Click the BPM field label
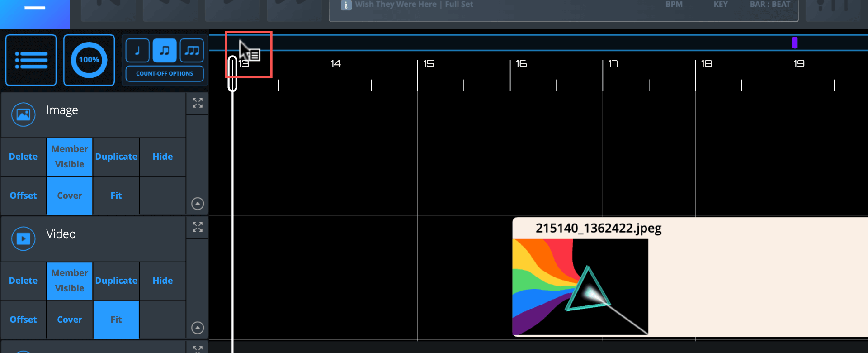Viewport: 868px width, 353px height. click(674, 4)
